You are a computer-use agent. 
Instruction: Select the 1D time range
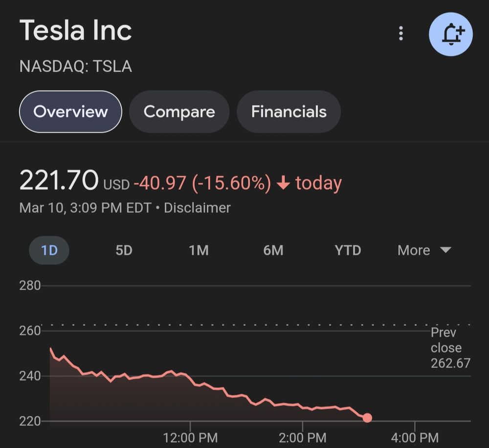(49, 250)
